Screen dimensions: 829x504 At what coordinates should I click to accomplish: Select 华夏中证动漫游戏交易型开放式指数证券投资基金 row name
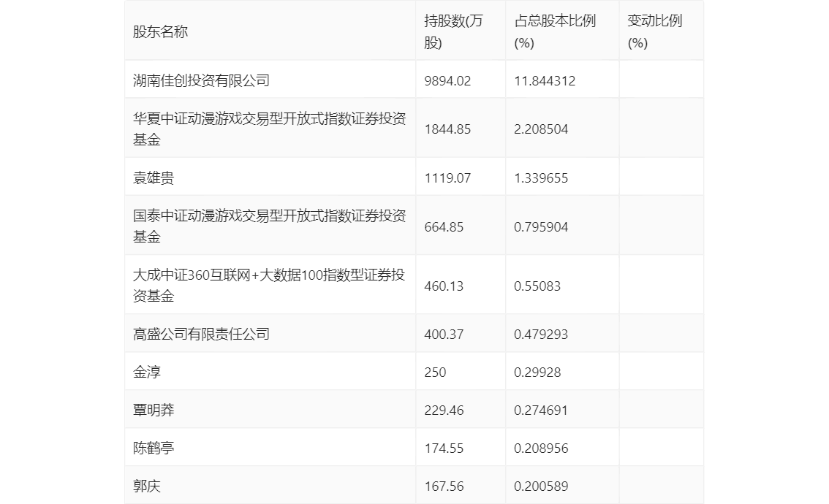point(269,129)
